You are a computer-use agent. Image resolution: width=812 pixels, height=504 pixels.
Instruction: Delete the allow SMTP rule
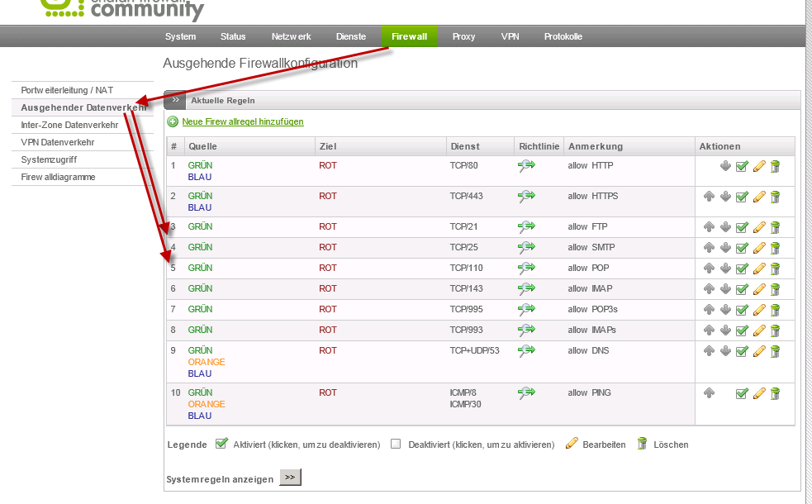click(775, 248)
